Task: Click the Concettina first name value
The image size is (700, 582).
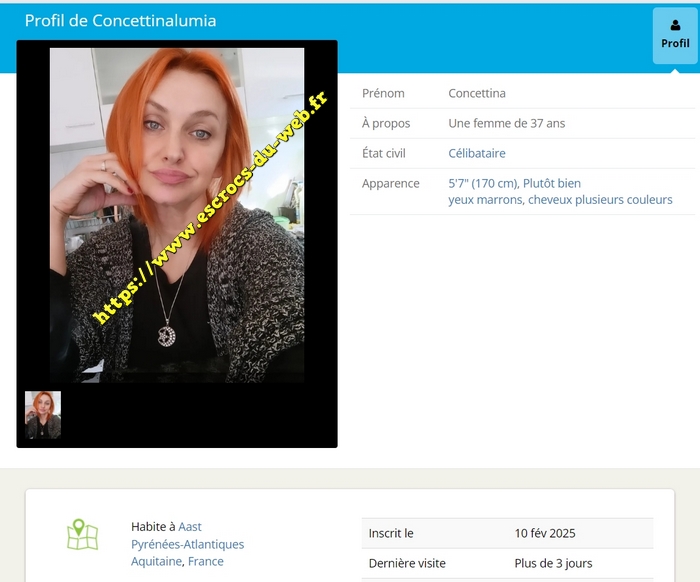Action: click(477, 93)
